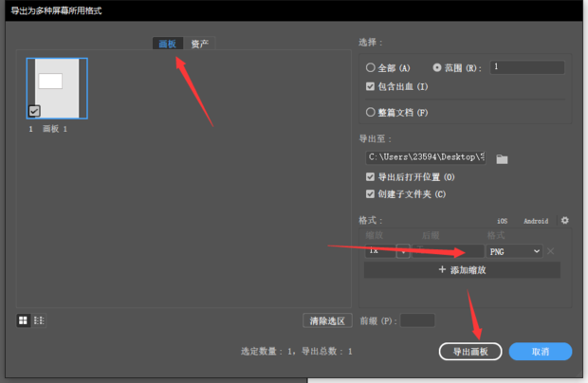Open the 1x scale dropdown

coord(403,251)
